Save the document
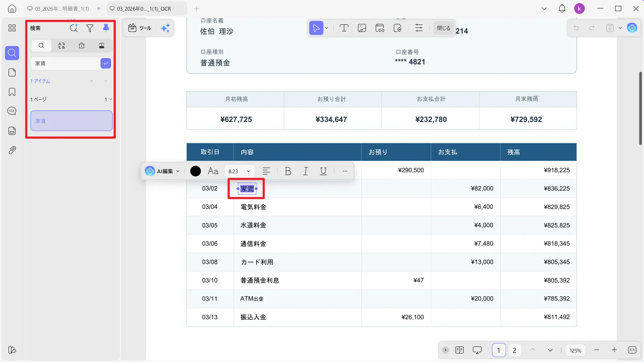Image resolution: width=644 pixels, height=362 pixels. point(610,28)
